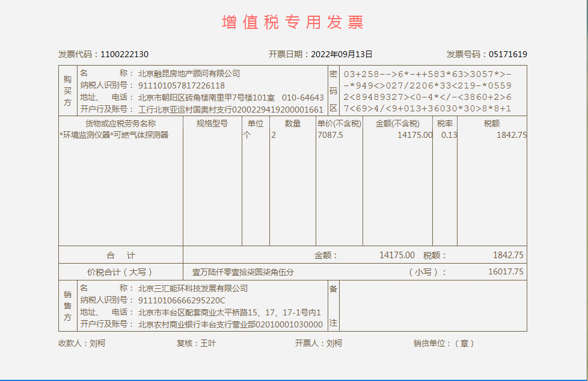The image size is (588, 381).
Task: Click the 销货单位 (章) stamp label
Action: (444, 343)
